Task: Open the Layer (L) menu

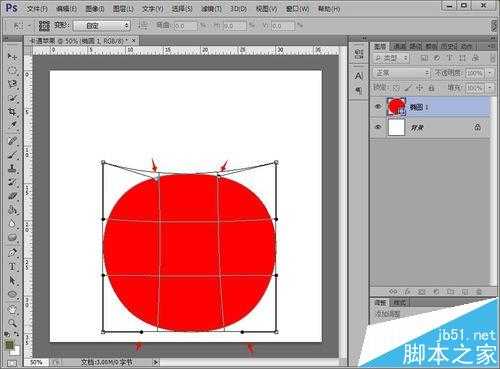Action: [123, 9]
